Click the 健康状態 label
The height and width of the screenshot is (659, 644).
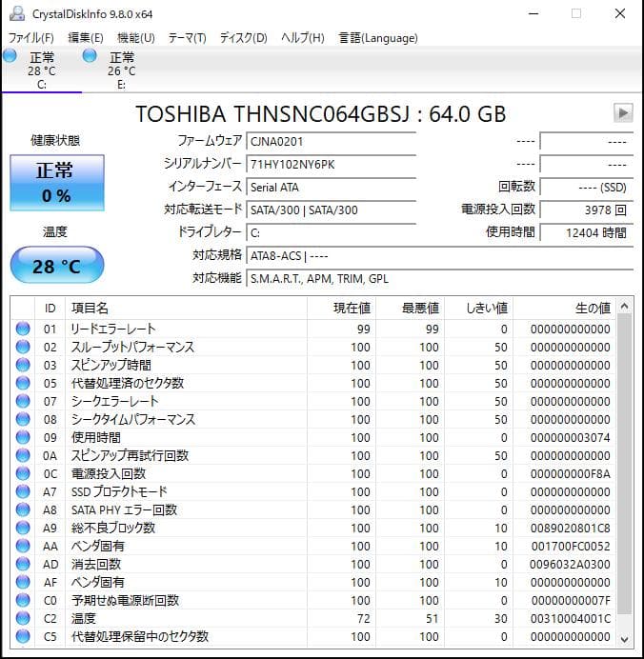pyautogui.click(x=55, y=140)
